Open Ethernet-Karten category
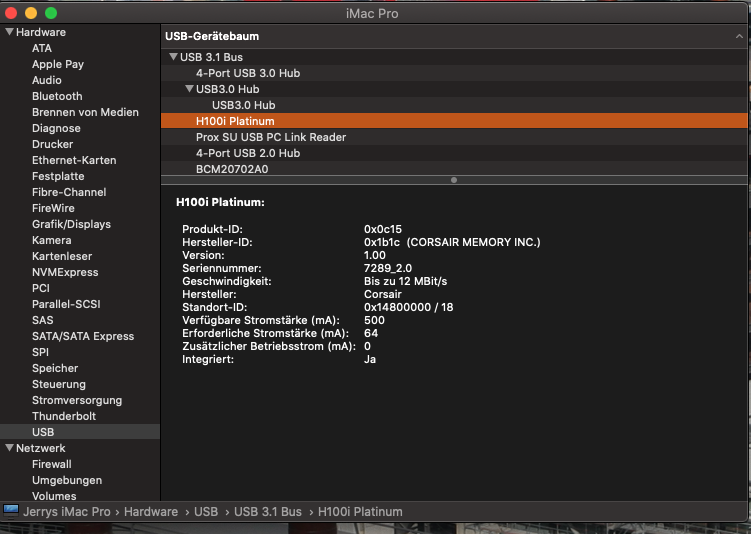The height and width of the screenshot is (534, 751). click(x=74, y=160)
